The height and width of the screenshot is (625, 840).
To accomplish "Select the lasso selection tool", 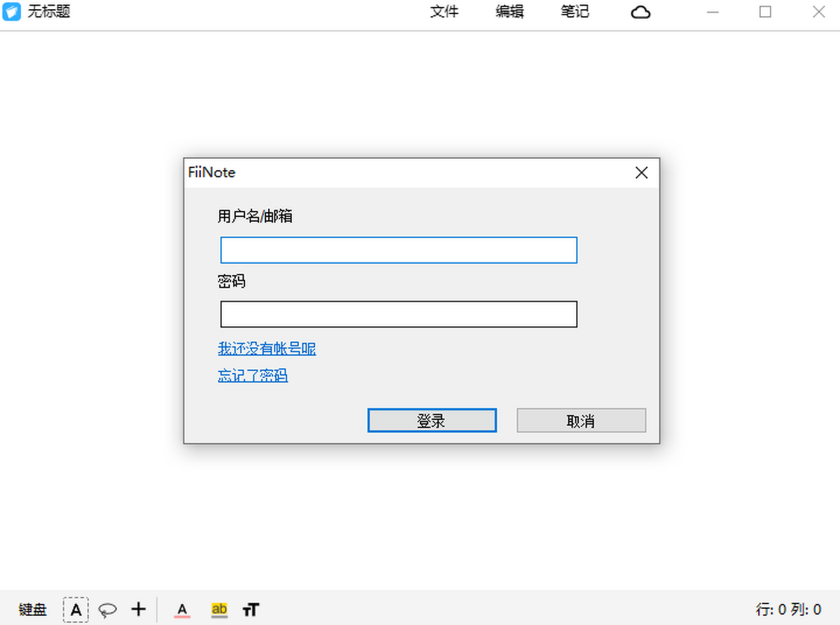I will click(107, 610).
